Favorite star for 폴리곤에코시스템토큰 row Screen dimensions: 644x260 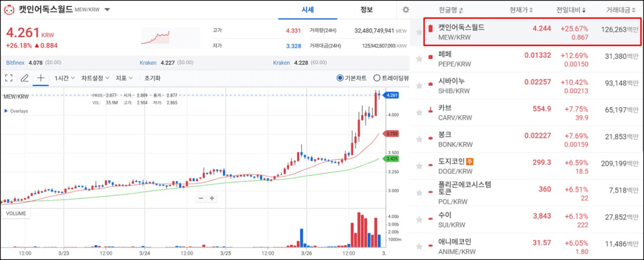(419, 194)
